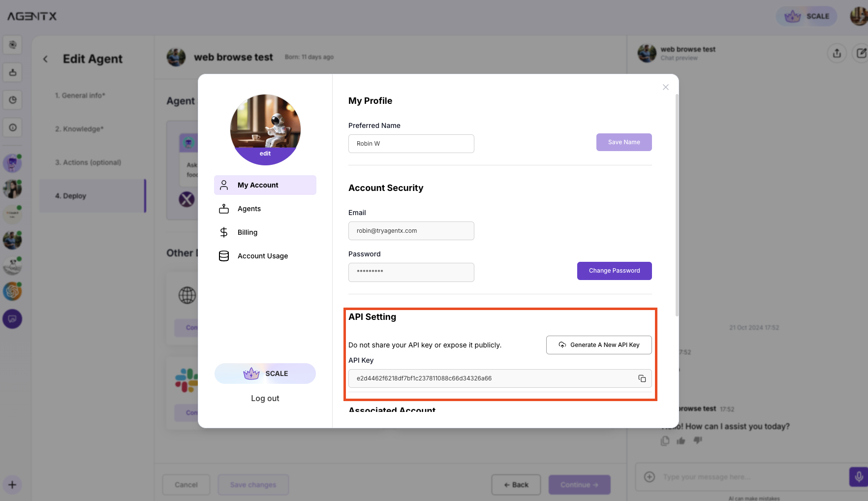
Task: Click the AgentX logo
Action: pyautogui.click(x=32, y=16)
